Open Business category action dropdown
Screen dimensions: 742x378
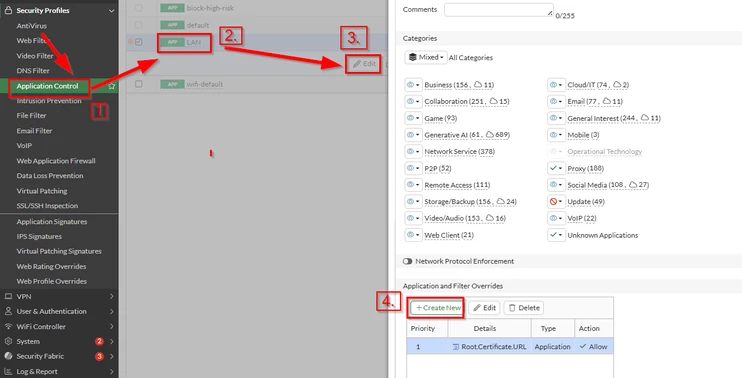(413, 85)
